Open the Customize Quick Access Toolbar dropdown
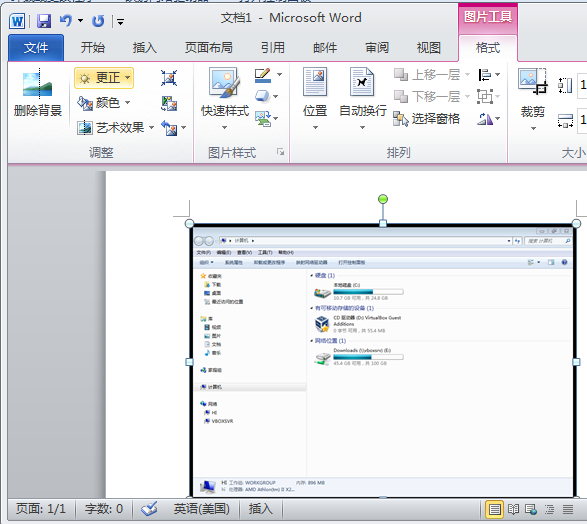 point(120,22)
